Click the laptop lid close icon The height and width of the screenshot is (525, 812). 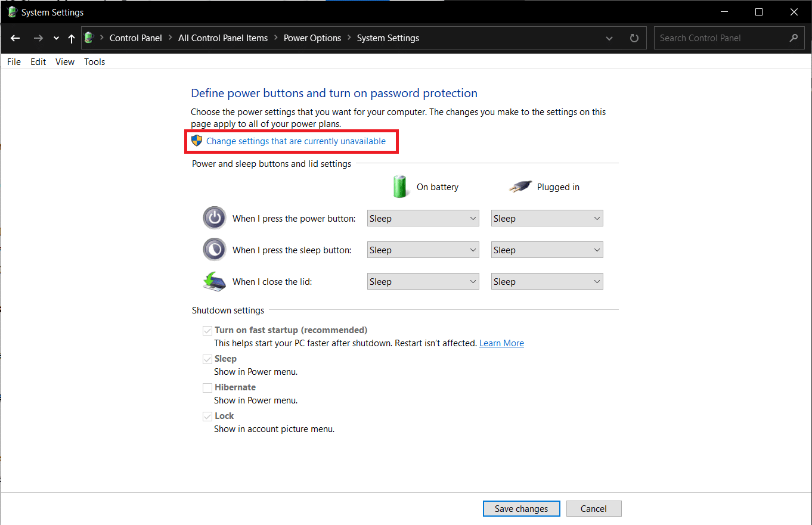[x=215, y=281]
